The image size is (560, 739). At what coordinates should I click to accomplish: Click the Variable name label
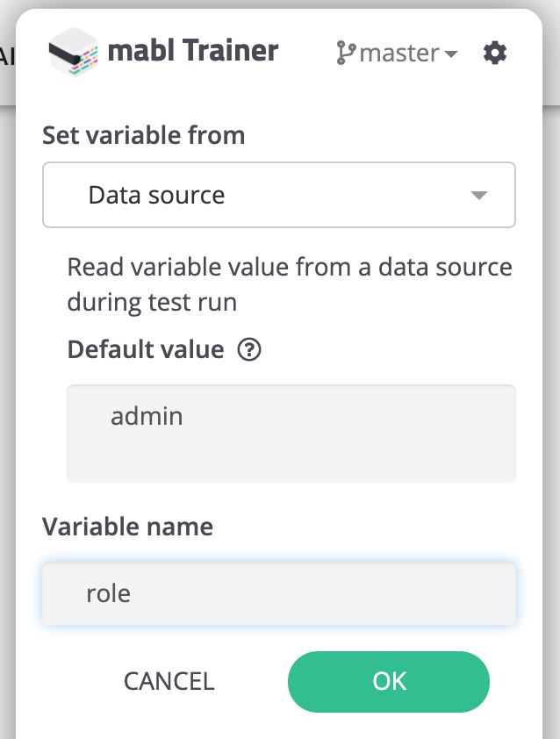[x=127, y=527]
